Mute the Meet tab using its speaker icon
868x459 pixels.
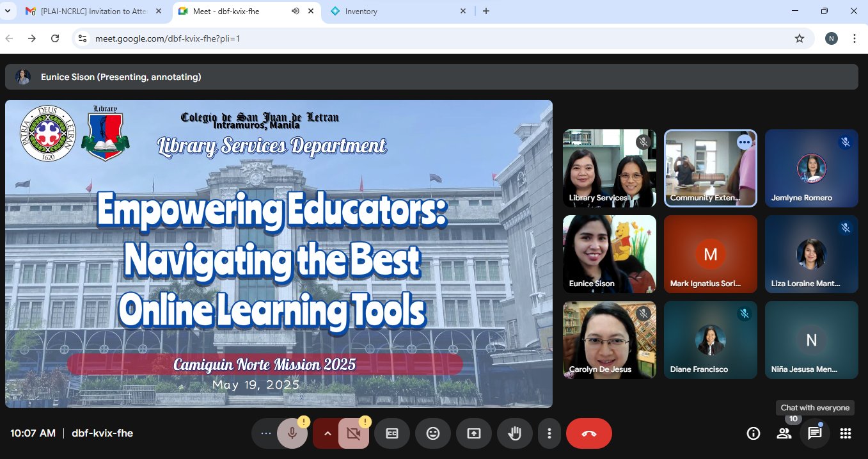[296, 12]
